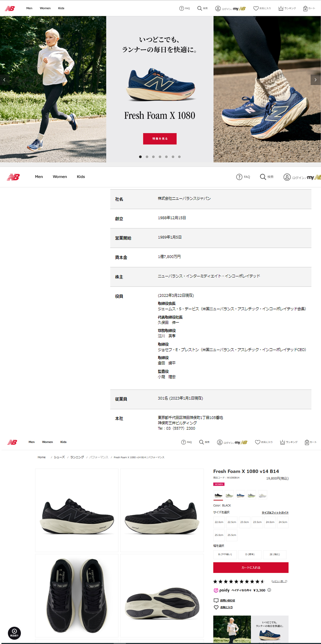Click capital value 1億7,800万円
This screenshot has height=644, width=321.
point(169,257)
